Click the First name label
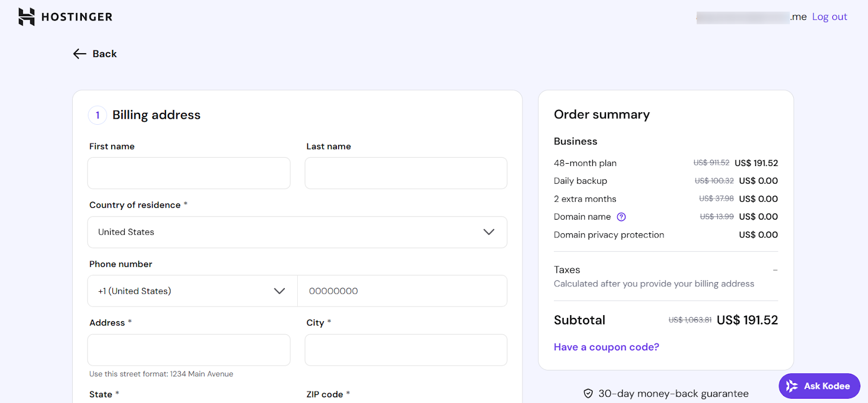Screen dimensions: 868x403 point(112,146)
